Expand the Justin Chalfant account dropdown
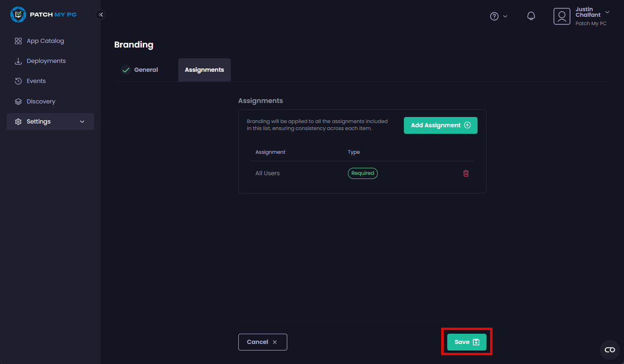This screenshot has width=624, height=364. point(607,12)
